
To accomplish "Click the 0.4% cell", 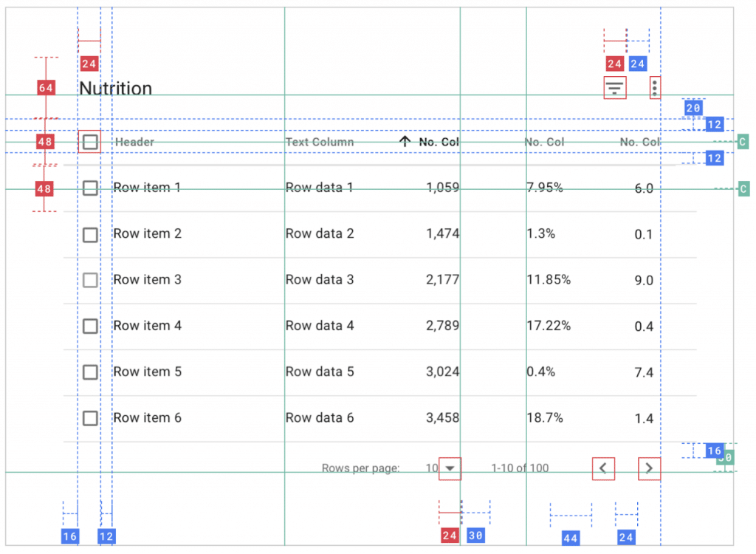I will click(541, 372).
